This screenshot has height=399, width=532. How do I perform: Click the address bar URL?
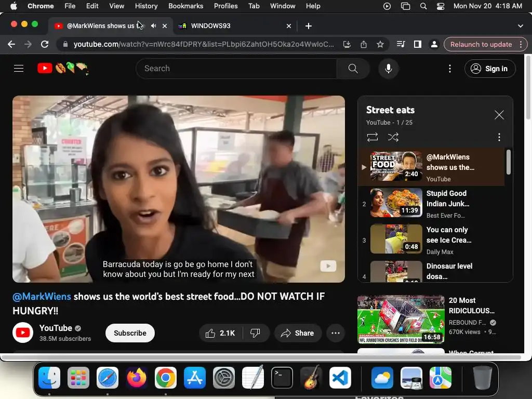pos(204,45)
